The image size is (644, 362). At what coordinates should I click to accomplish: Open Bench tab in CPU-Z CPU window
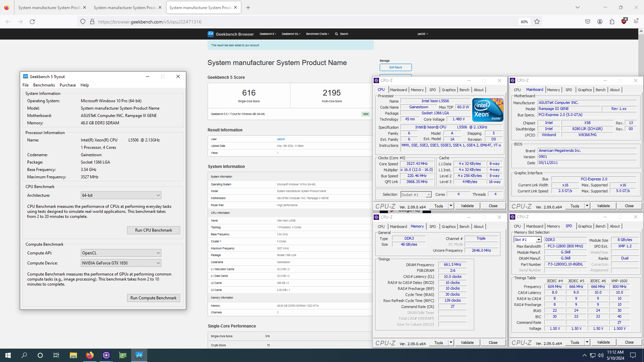tap(464, 90)
